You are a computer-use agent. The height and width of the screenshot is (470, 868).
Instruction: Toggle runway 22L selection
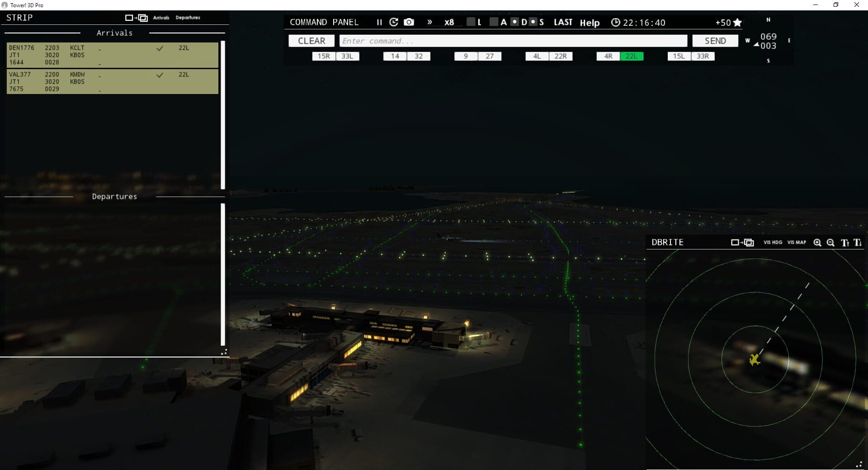pyautogui.click(x=632, y=56)
